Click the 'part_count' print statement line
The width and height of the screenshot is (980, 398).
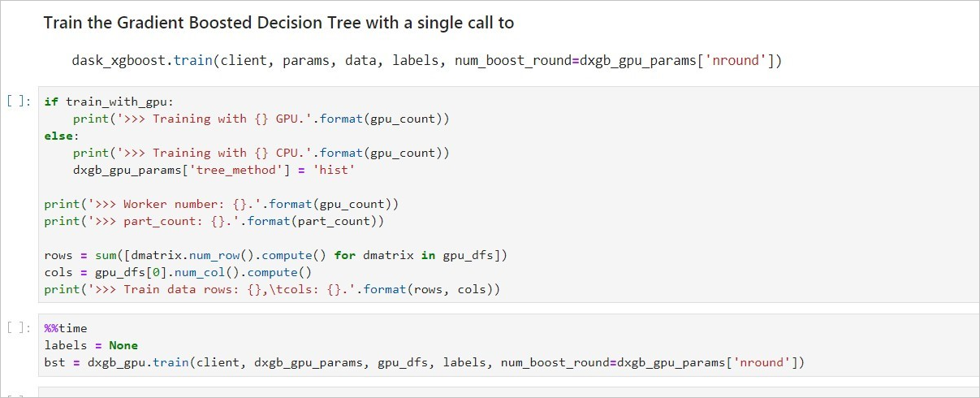(x=214, y=221)
